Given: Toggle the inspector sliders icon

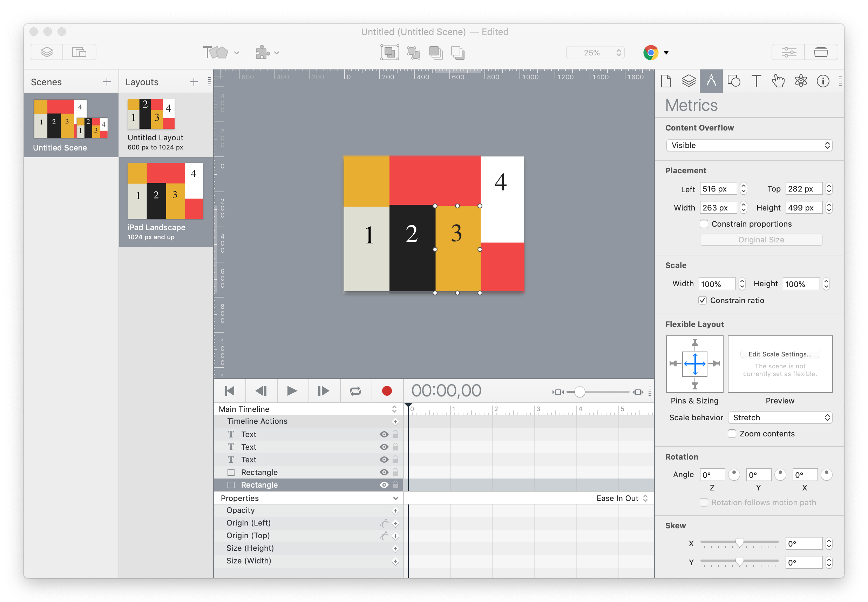Looking at the screenshot, I should click(788, 52).
